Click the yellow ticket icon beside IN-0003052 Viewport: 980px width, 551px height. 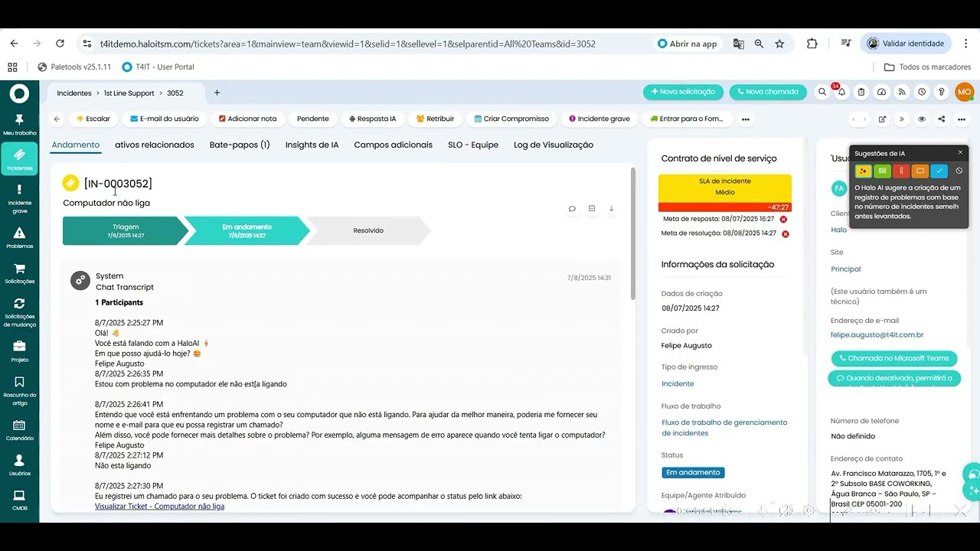tap(70, 183)
